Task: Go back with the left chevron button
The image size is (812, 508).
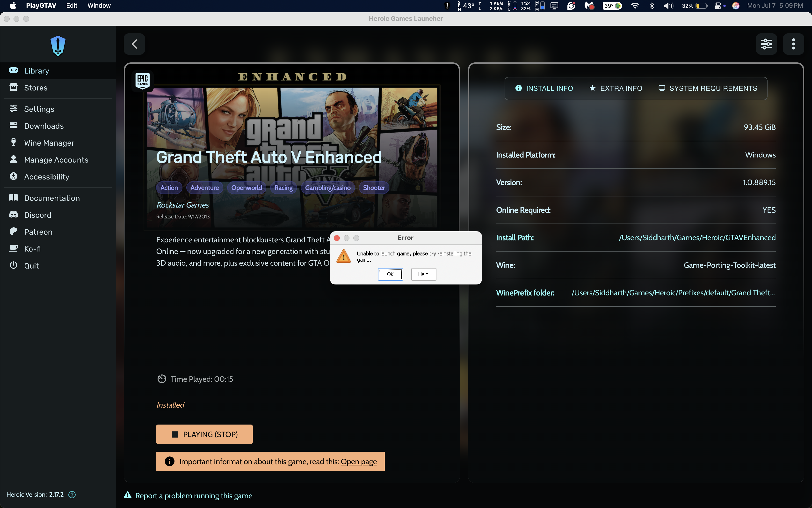Action: [x=134, y=44]
